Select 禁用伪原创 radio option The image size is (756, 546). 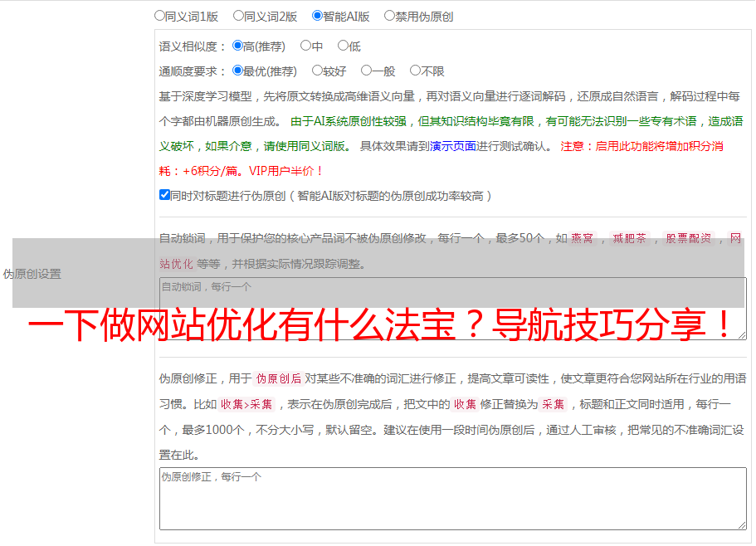coord(389,16)
